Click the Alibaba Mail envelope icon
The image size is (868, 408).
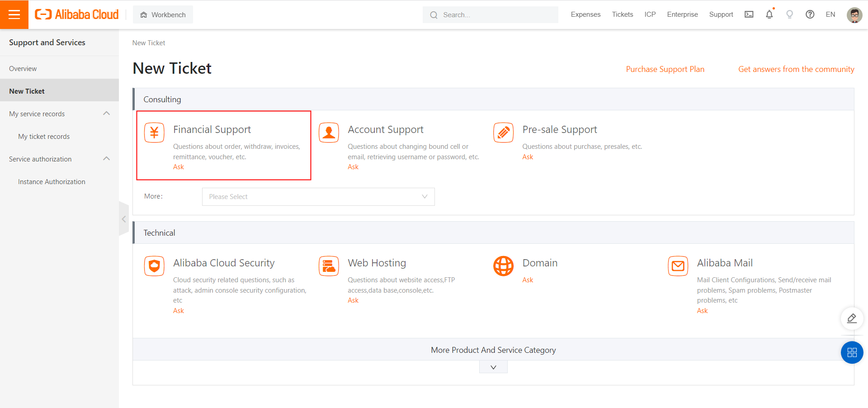pyautogui.click(x=678, y=266)
